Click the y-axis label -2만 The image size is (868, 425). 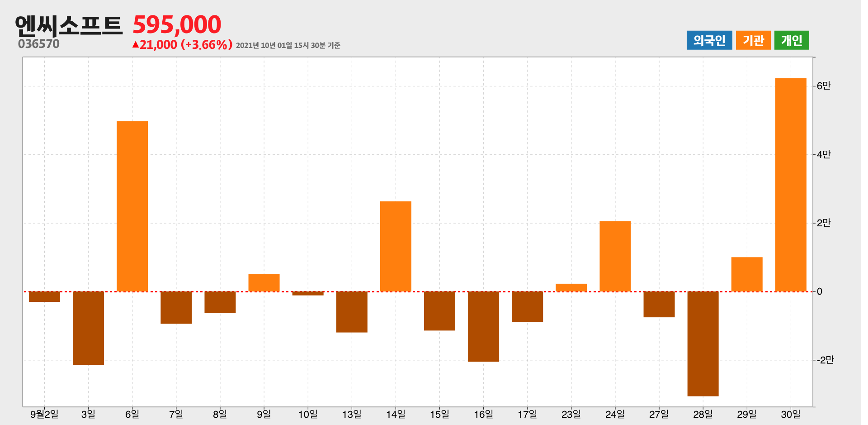click(825, 360)
